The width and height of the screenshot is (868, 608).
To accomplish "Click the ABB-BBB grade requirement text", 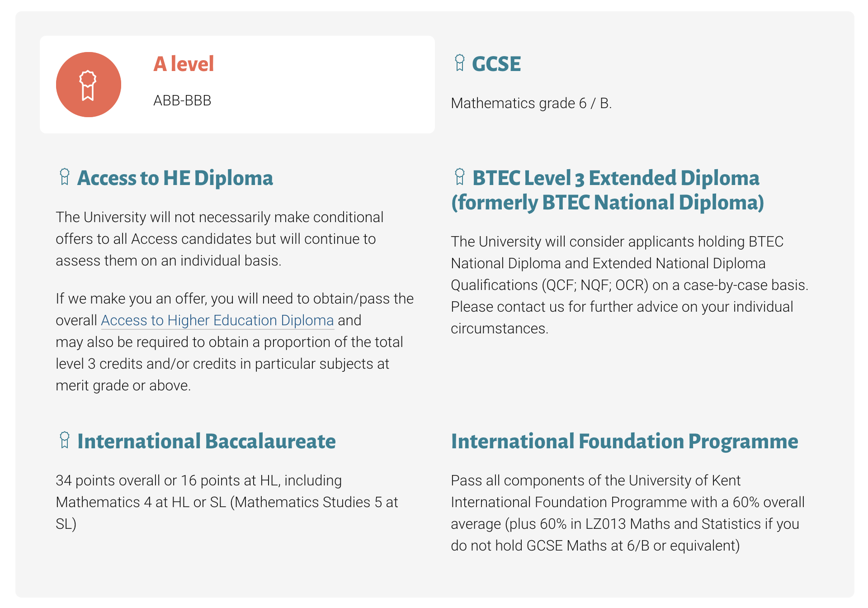I will [x=182, y=100].
